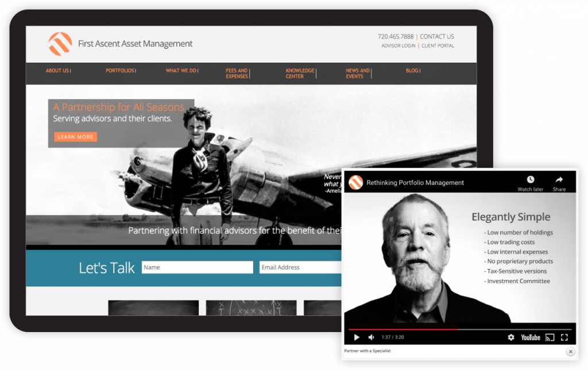Cast the video to another screen

coord(550,338)
